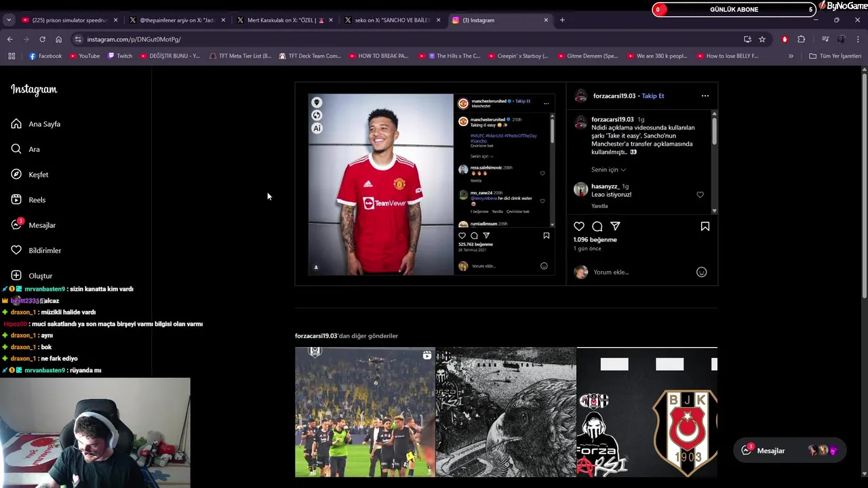Share the post with the paper plane icon
Image resolution: width=868 pixels, height=488 pixels.
tap(615, 226)
